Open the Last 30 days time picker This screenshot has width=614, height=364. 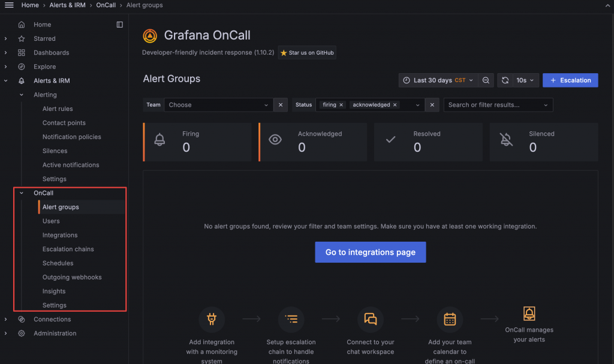click(438, 80)
